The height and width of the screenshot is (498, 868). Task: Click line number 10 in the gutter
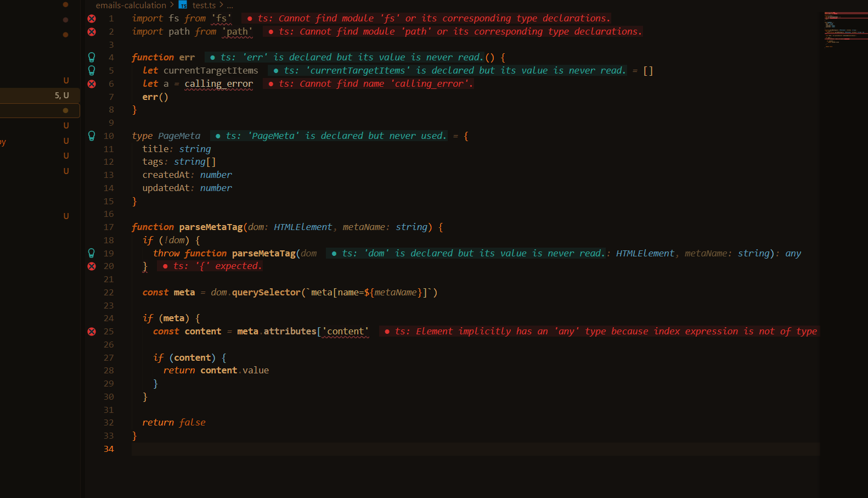pos(109,136)
